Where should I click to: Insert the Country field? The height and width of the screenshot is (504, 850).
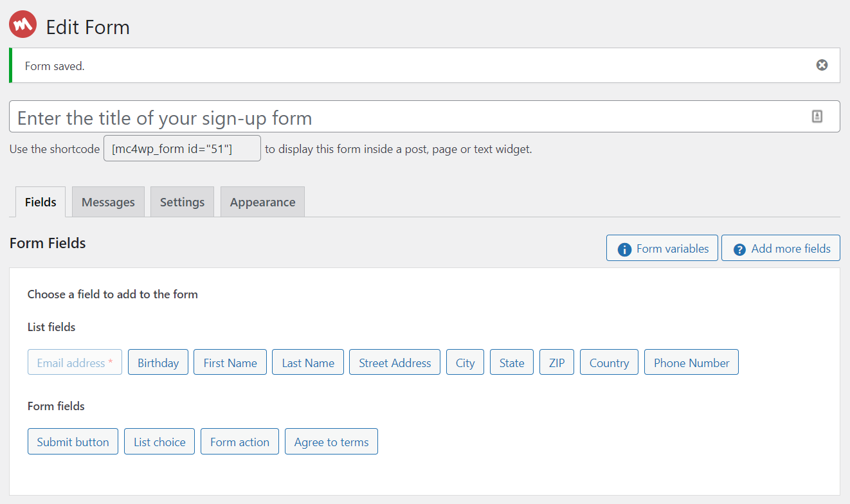609,363
